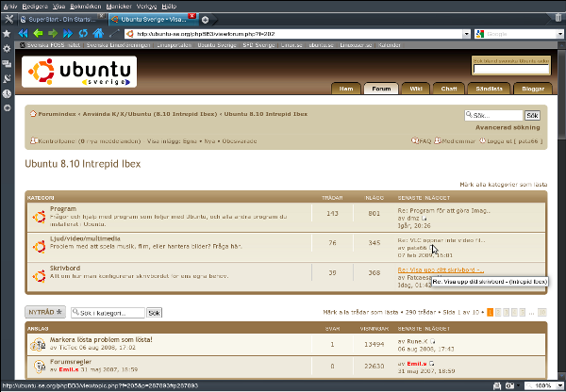Open a new tab with plus button
Screen dimensions: 566x392
click(205, 20)
